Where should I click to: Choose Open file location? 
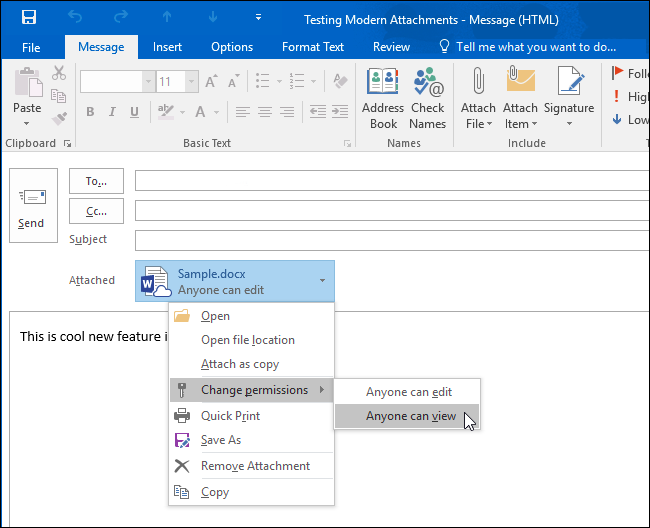tap(251, 340)
